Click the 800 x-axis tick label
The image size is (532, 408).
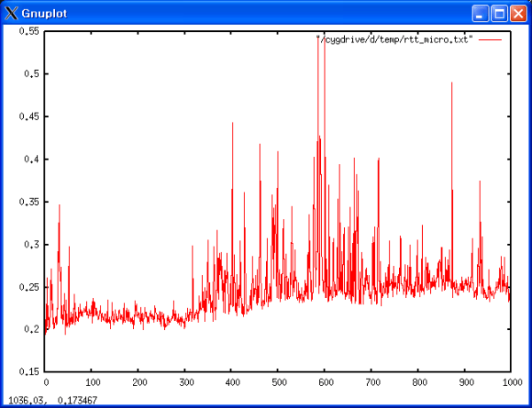(417, 382)
